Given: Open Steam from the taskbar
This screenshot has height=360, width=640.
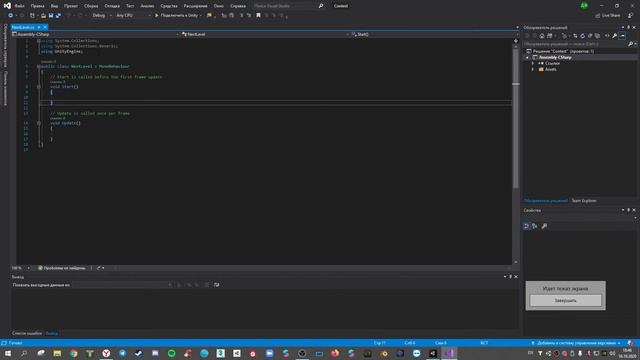Looking at the screenshot, I should coord(139,353).
